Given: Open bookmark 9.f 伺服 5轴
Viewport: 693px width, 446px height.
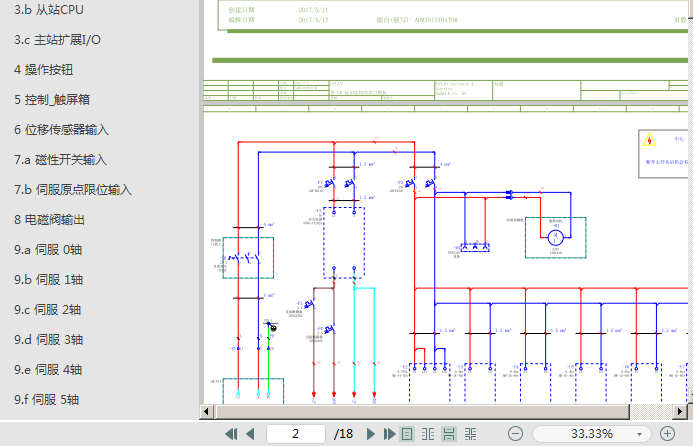Looking at the screenshot, I should tap(46, 400).
